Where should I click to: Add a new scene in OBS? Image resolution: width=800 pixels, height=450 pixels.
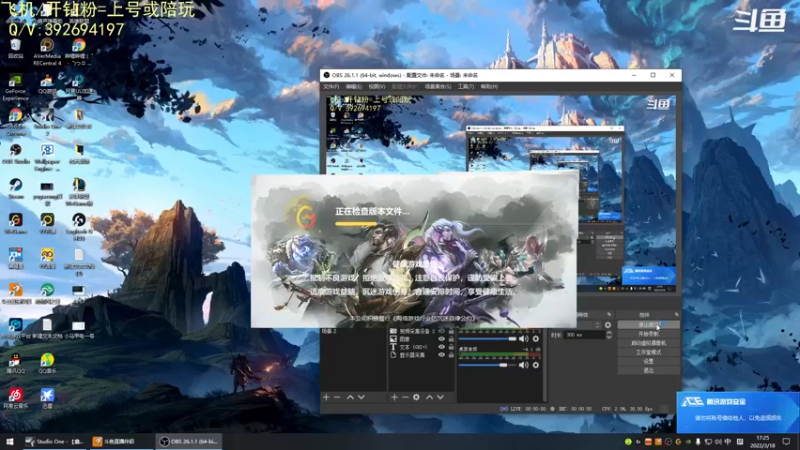(326, 397)
